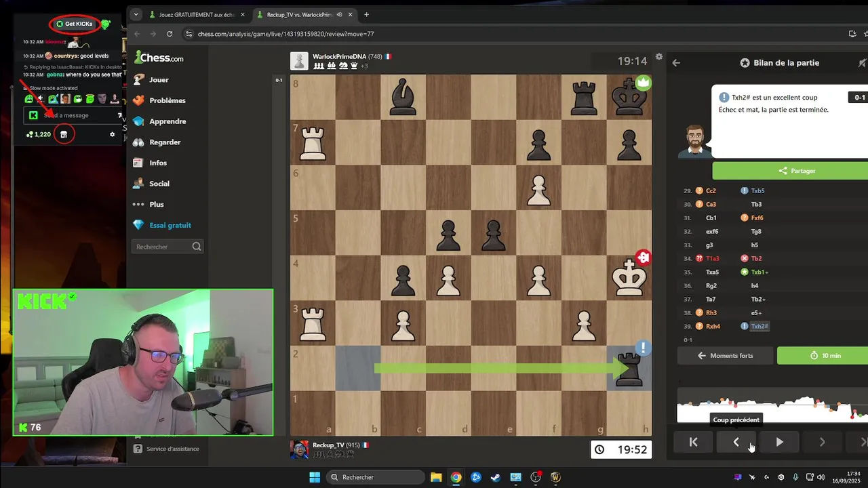Click WarlockPrimeDNA avatar thumbnail
Viewport: 868px width, 488px height.
[299, 61]
